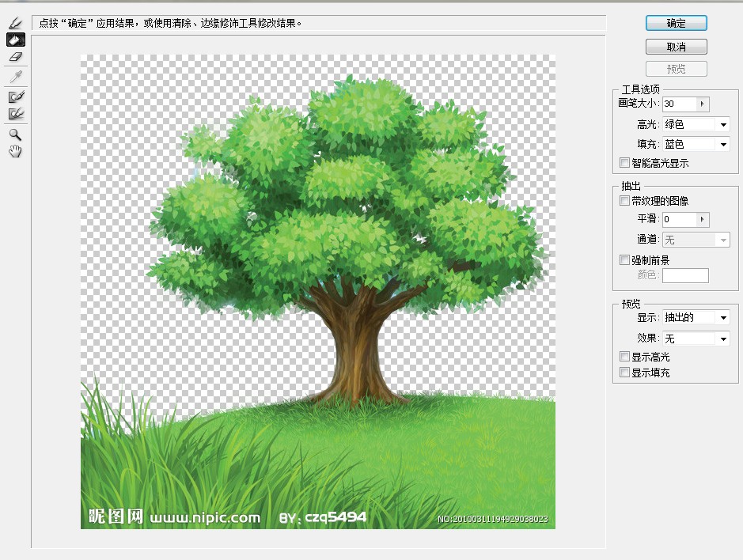Enable the 智能高光显示 checkbox

(625, 164)
